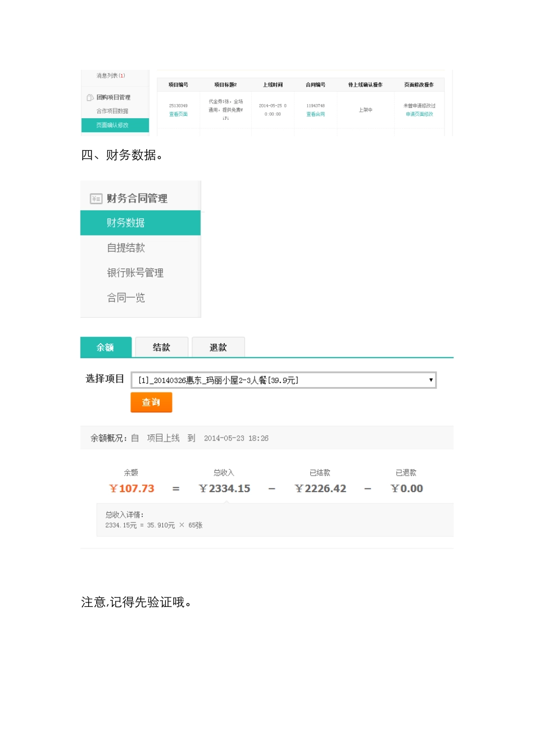Screen dimensions: 534x756
Task: Click contract number 11943748
Action: point(315,106)
